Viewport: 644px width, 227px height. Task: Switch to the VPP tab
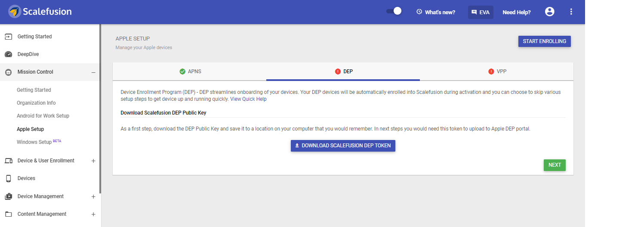tap(497, 72)
